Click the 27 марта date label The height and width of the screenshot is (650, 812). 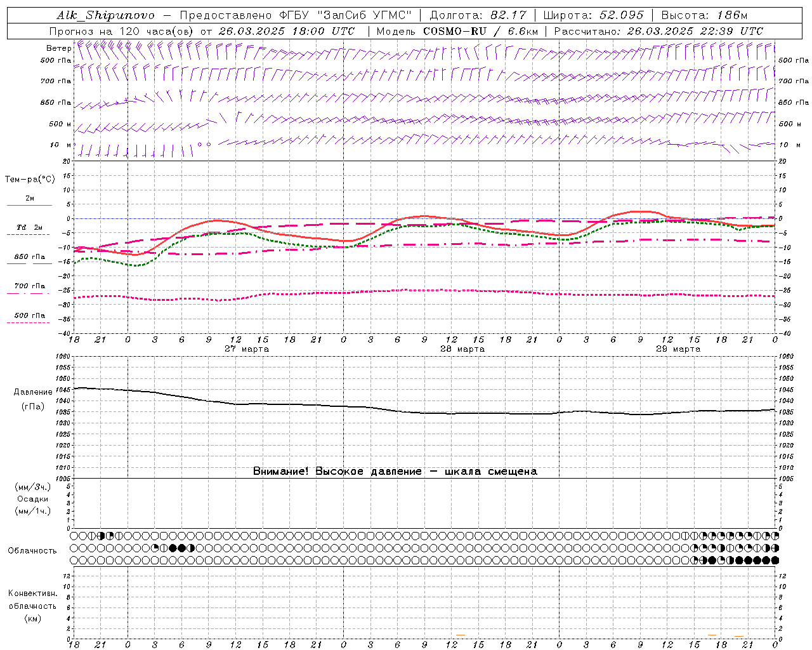(247, 349)
